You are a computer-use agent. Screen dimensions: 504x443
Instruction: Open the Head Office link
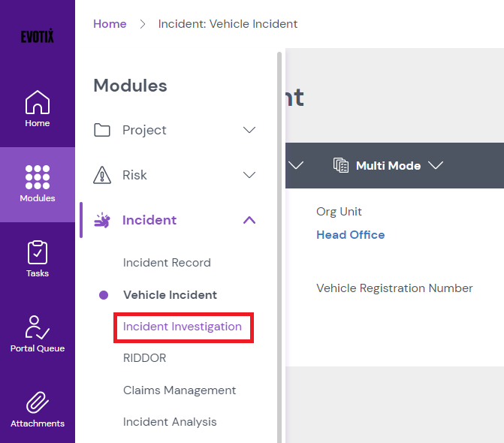[350, 235]
